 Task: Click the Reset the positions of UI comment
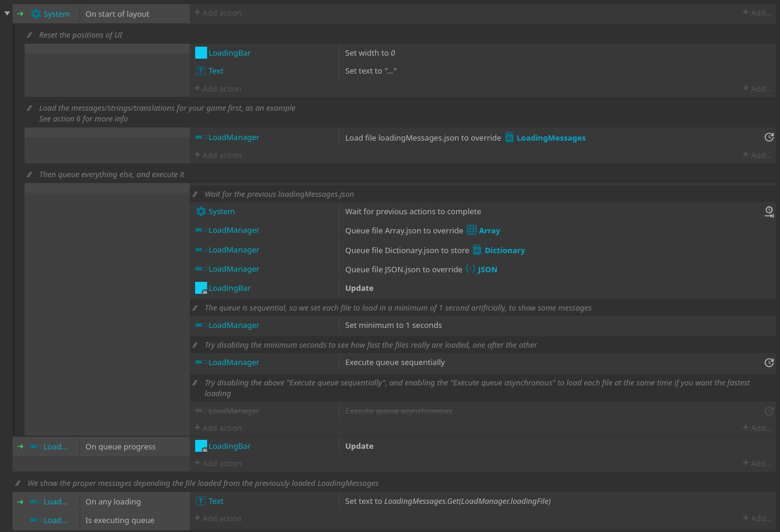pyautogui.click(x=81, y=35)
